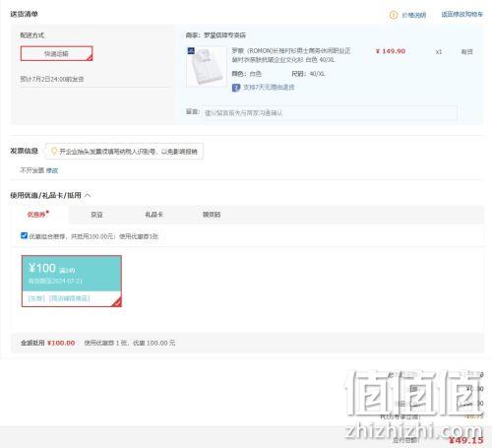Screen dimensions: 492x448
Task: Collapse the 使用优惠/礼品卡/抵用 section
Action: point(88,195)
